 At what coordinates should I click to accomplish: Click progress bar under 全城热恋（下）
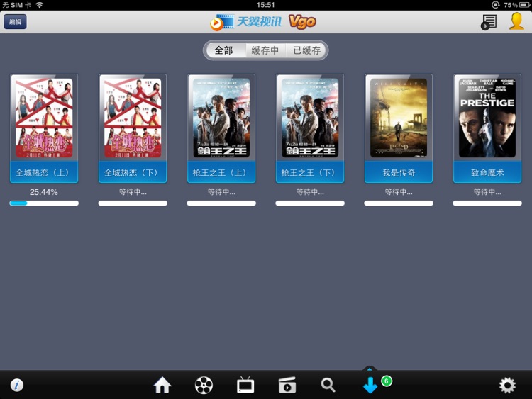[x=133, y=203]
